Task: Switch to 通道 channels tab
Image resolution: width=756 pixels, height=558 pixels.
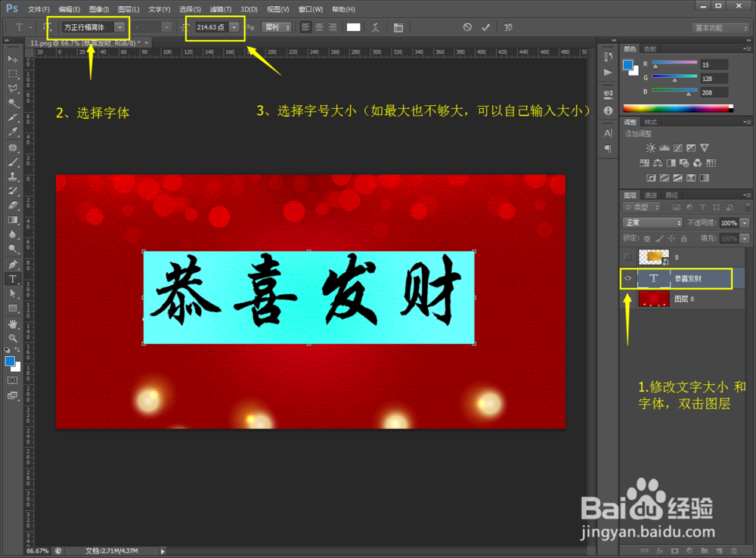Action: [650, 195]
